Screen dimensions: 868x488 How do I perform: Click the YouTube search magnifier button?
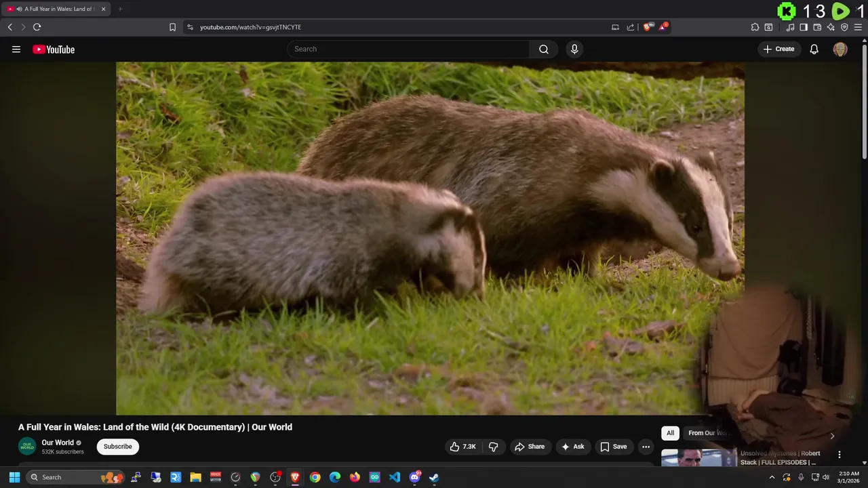543,49
